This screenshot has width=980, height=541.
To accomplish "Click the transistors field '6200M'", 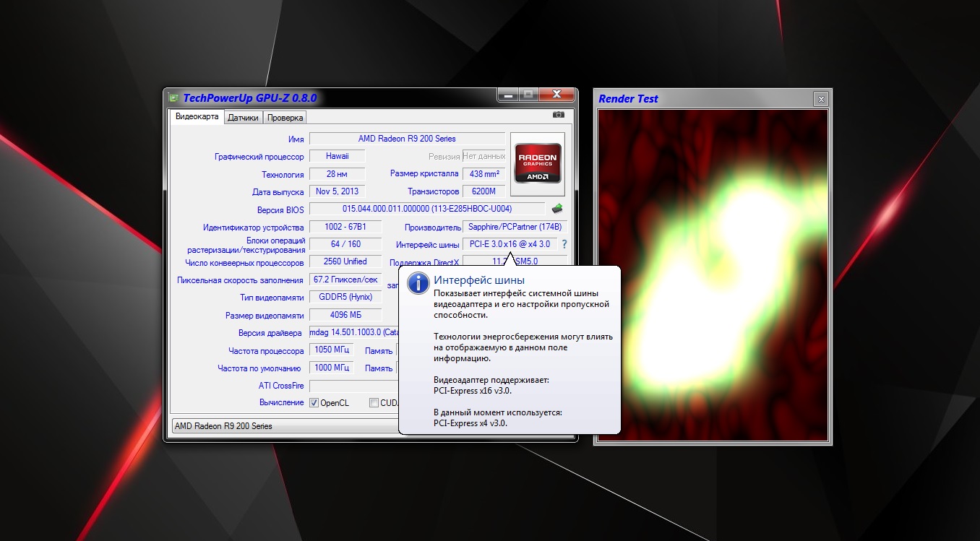I will [485, 192].
